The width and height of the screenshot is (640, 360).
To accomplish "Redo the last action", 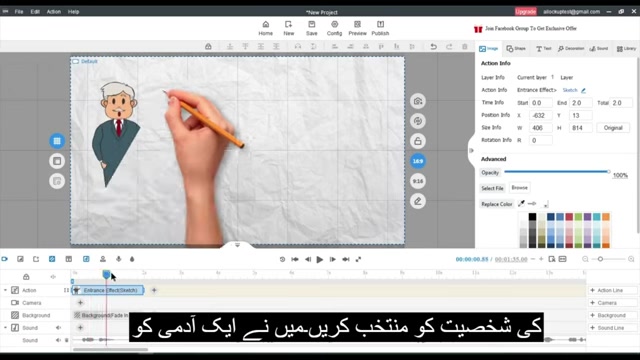I will 449,47.
